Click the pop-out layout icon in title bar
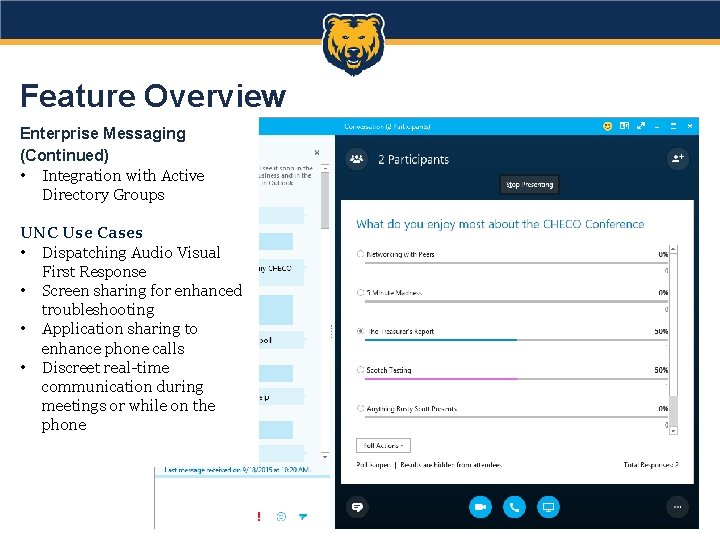Viewport: 720px width, 540px height. pos(624,125)
